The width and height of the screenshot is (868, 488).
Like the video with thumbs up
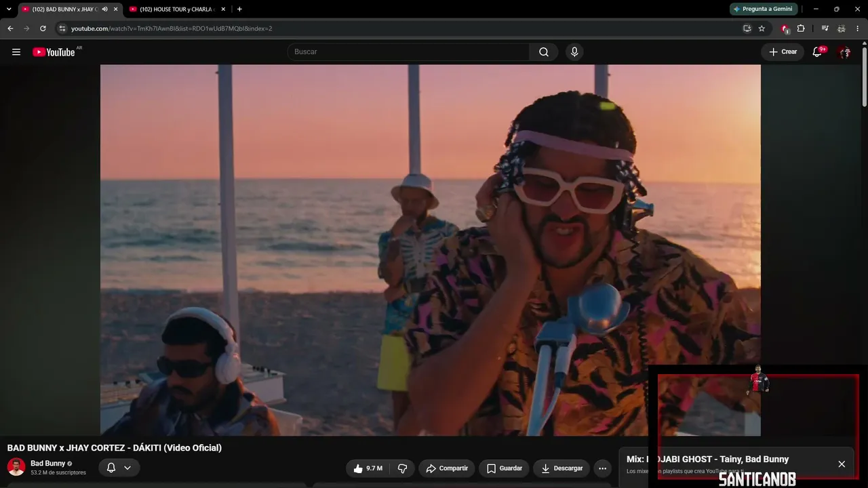(368, 468)
